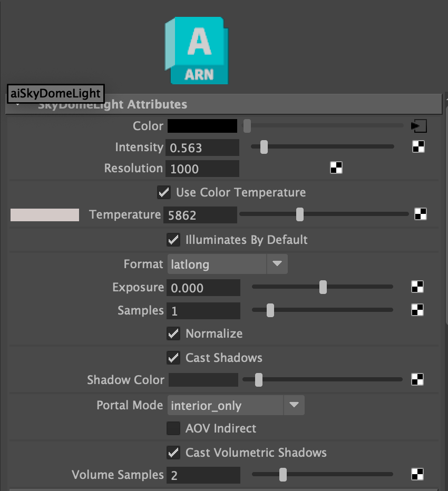Click the Shadow Color swatch
Screen dimensions: 448x491
click(203, 380)
